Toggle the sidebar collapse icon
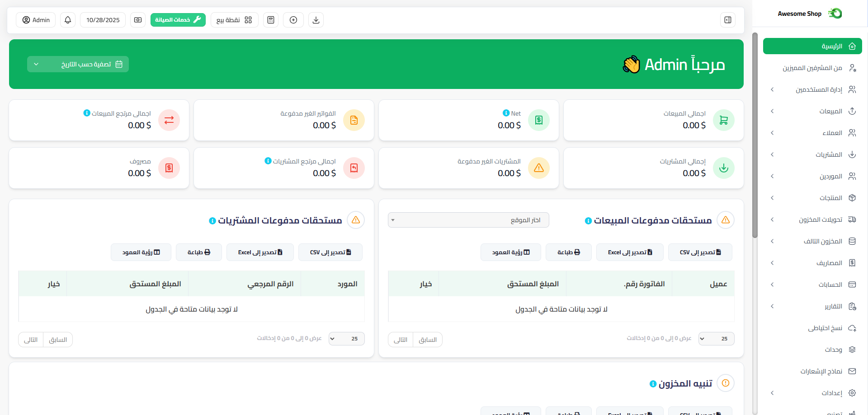 [x=728, y=20]
